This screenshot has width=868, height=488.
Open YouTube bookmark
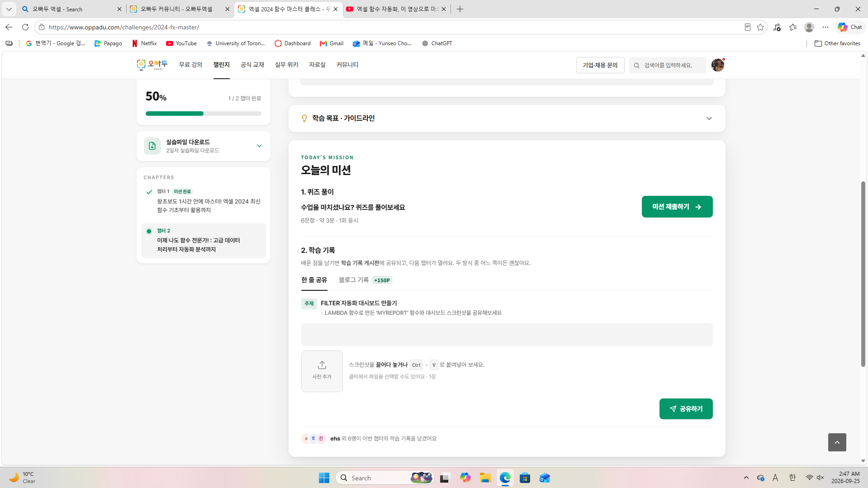181,43
